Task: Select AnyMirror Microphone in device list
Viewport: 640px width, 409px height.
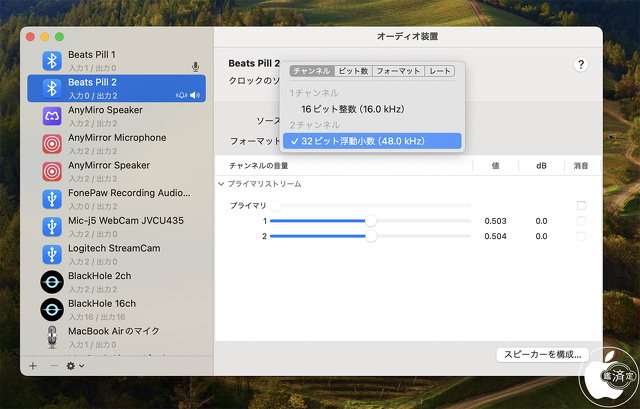Action: coord(117,144)
